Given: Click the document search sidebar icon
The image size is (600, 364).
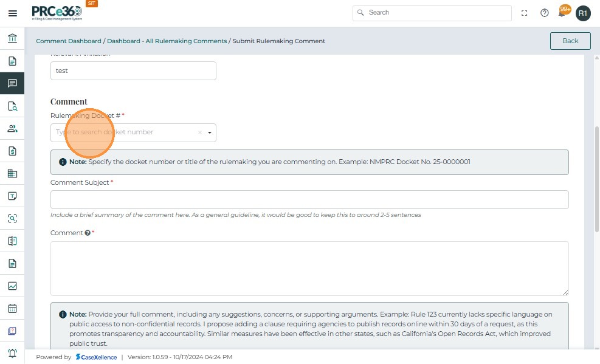Looking at the screenshot, I should tap(12, 106).
